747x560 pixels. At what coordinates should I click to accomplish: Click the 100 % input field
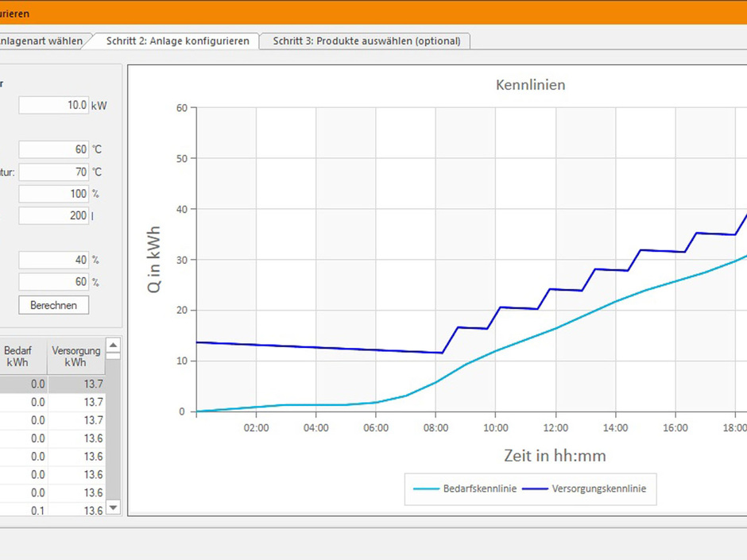pyautogui.click(x=53, y=194)
